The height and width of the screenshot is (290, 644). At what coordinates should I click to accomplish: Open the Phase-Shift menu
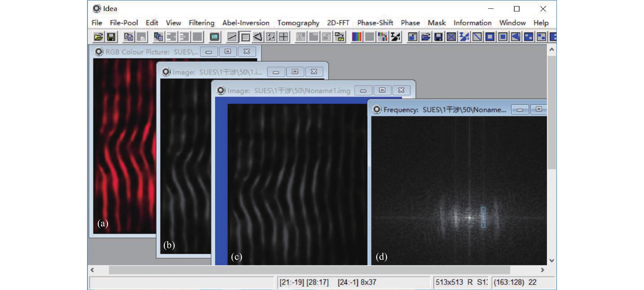click(375, 23)
